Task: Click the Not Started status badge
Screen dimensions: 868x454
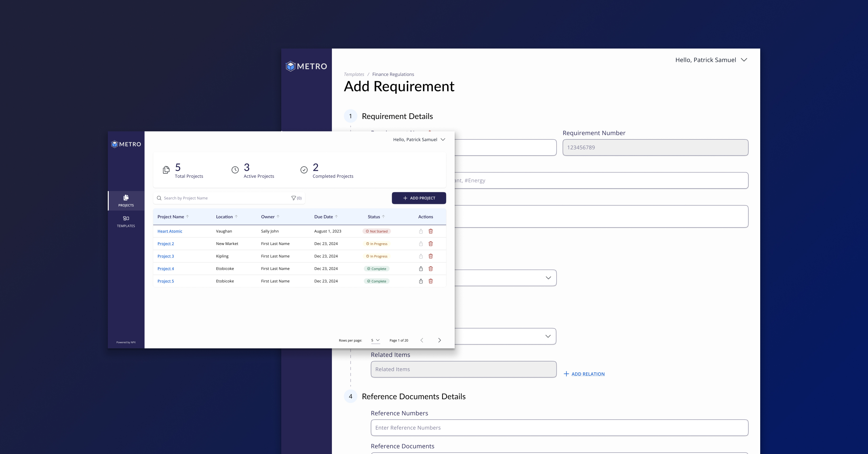Action: (x=376, y=231)
